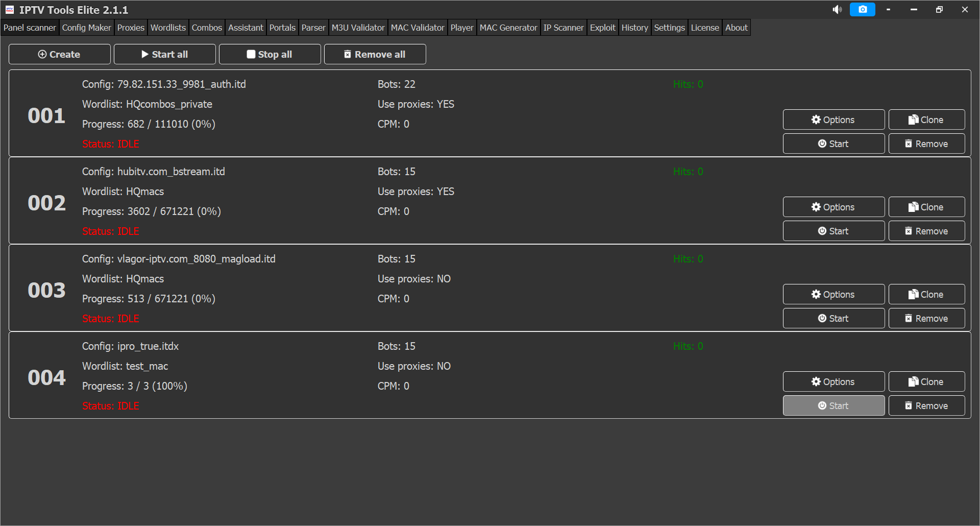
Task: Click Remove all with trash icon
Action: point(375,54)
